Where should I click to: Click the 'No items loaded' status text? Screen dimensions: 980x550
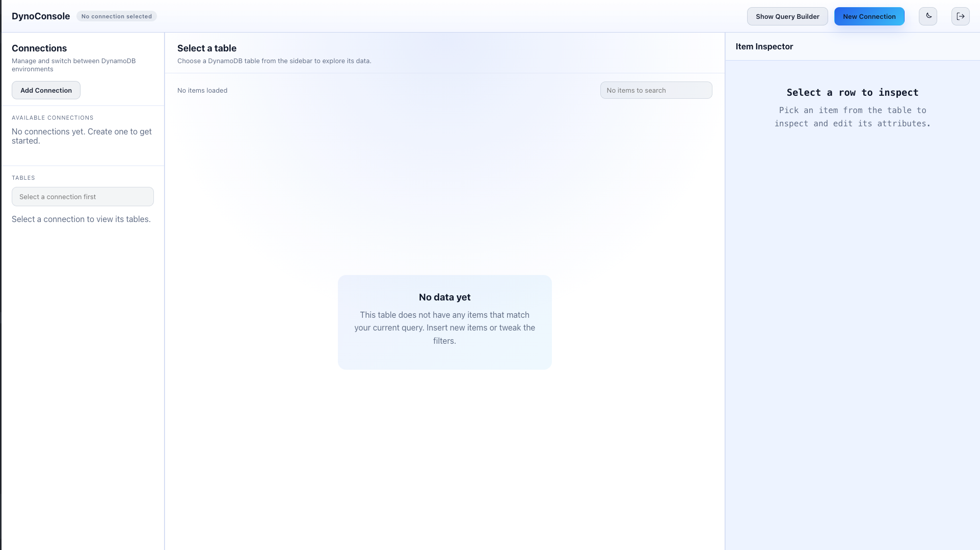click(x=202, y=91)
